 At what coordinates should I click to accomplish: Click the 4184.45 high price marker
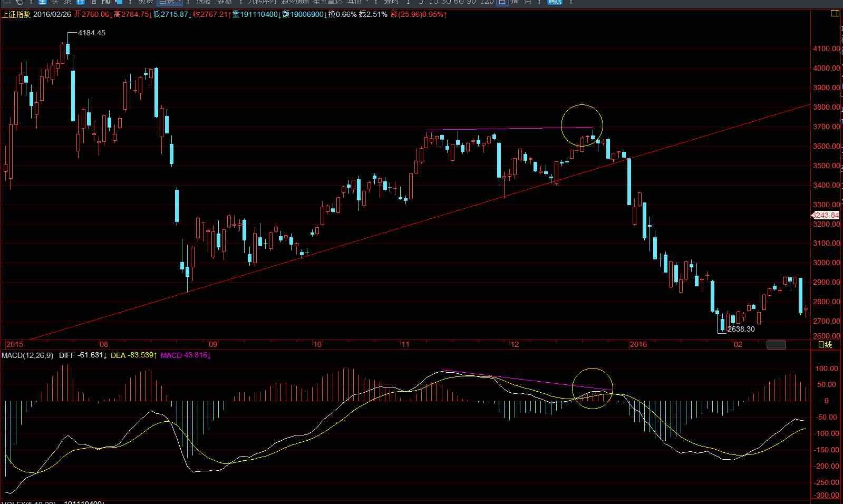pos(91,33)
